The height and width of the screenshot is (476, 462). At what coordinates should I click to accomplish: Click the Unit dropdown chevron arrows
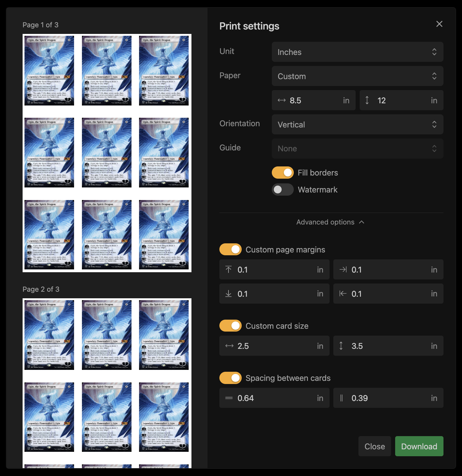tap(434, 52)
